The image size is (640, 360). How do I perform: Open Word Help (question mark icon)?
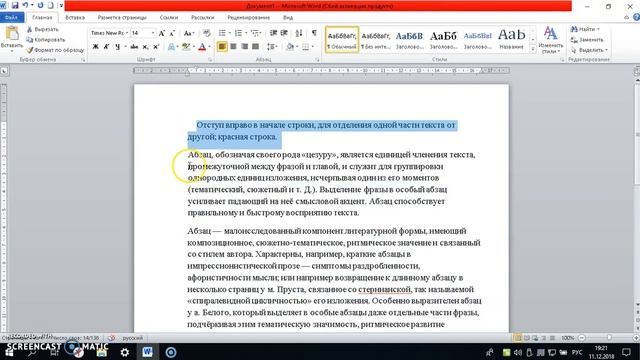click(636, 17)
